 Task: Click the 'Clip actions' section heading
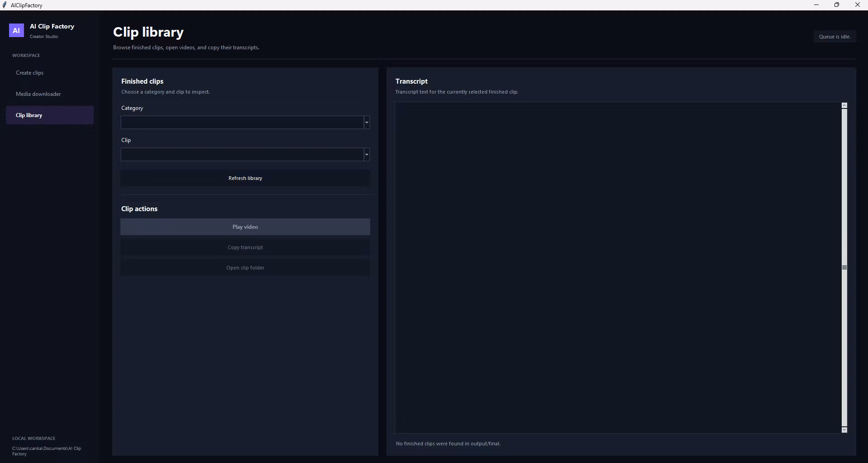(139, 209)
